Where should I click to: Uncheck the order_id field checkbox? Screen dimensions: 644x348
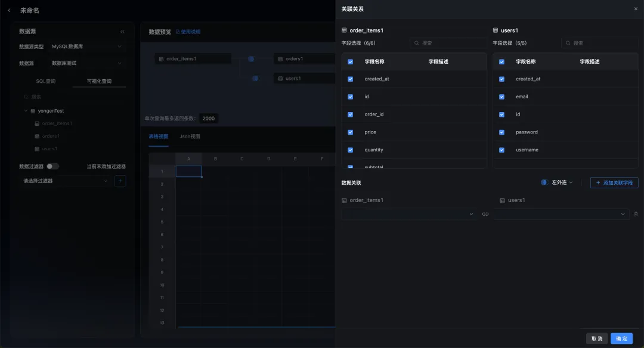pos(350,114)
